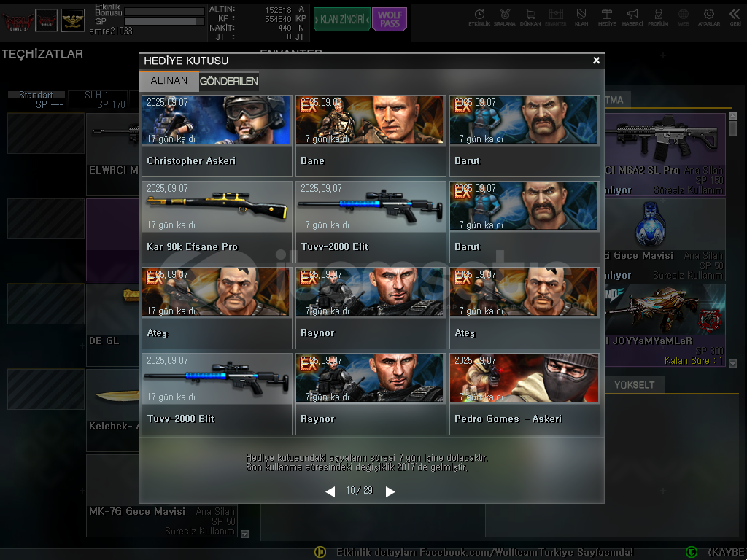Click the Kelebek knife equipment slot
This screenshot has width=747, height=560.
[112, 410]
